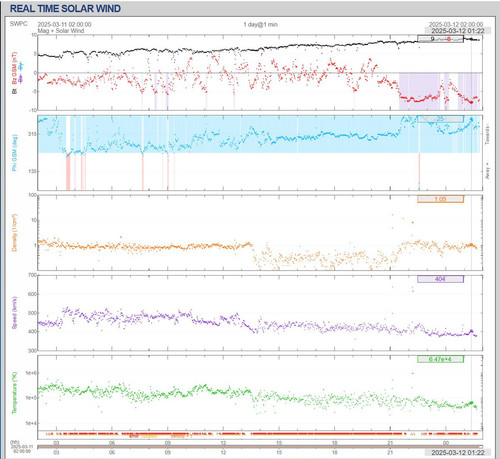
Task: Click the 700 tick on the speed axis
Action: coord(32,275)
